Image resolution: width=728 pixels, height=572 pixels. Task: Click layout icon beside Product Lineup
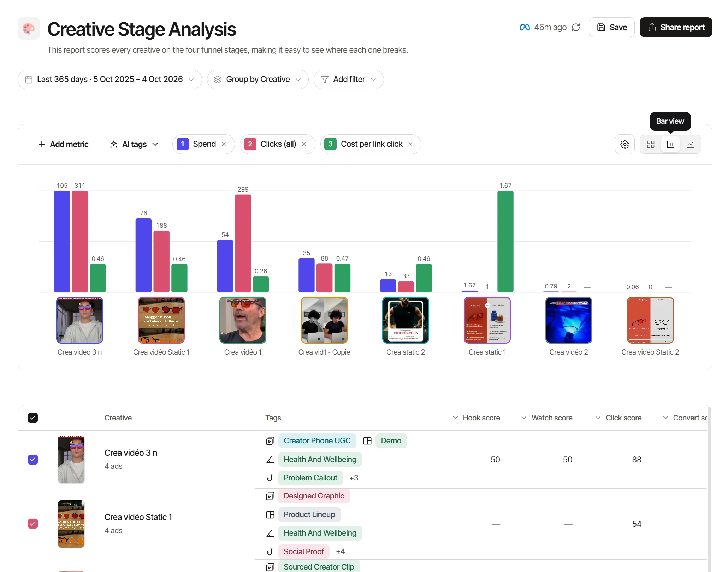coord(270,515)
